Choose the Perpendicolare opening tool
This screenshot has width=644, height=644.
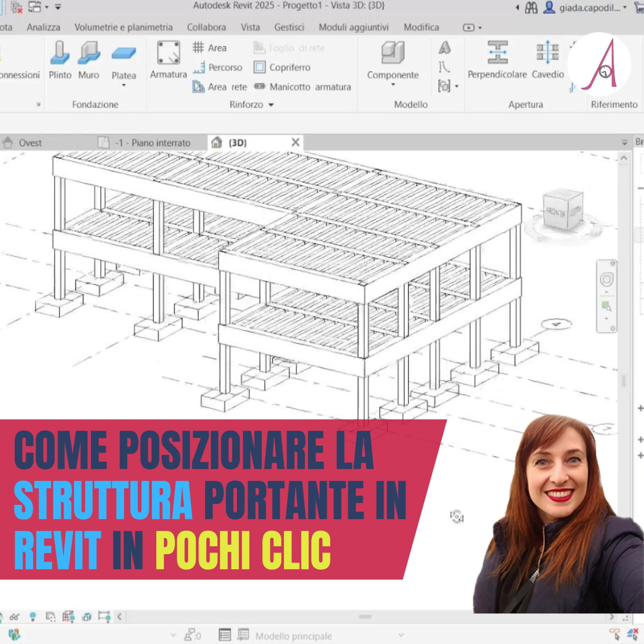pyautogui.click(x=497, y=60)
